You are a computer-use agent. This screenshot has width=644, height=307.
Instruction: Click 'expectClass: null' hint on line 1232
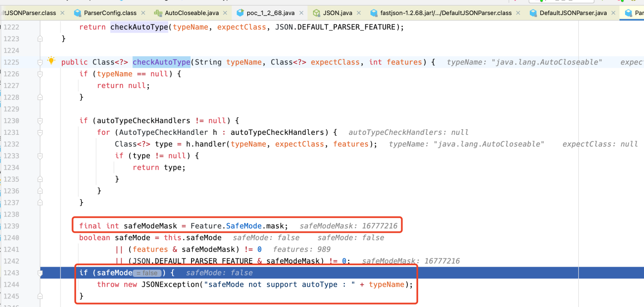point(600,144)
